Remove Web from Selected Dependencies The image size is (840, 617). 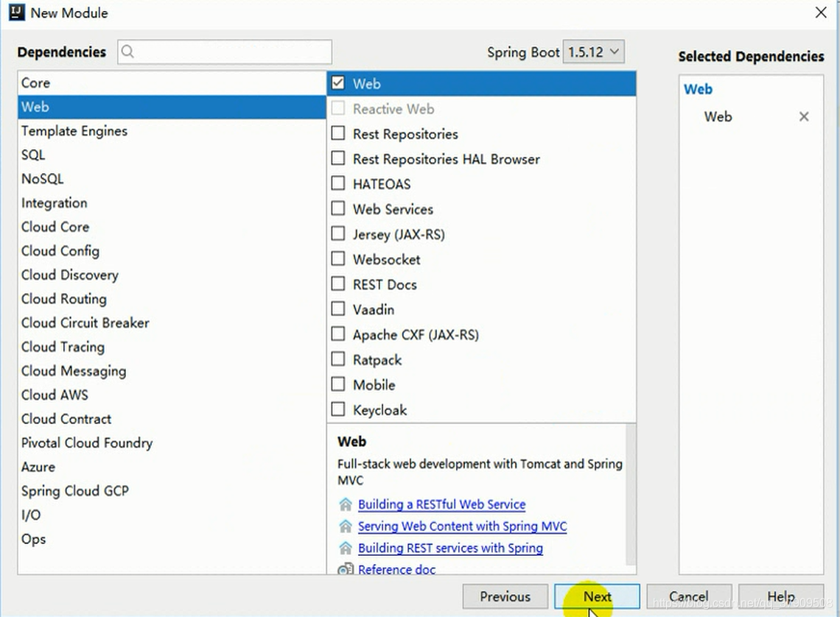pos(804,116)
